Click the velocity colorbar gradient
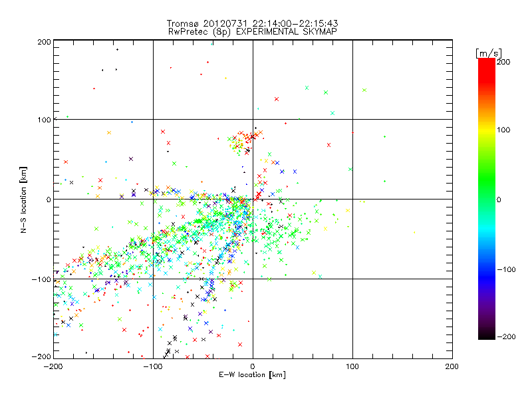This screenshot has height=399, width=532. click(x=487, y=199)
